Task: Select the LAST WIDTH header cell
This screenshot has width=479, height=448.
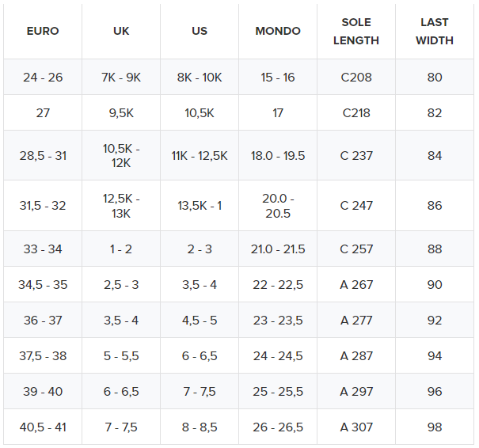Action: [435, 32]
